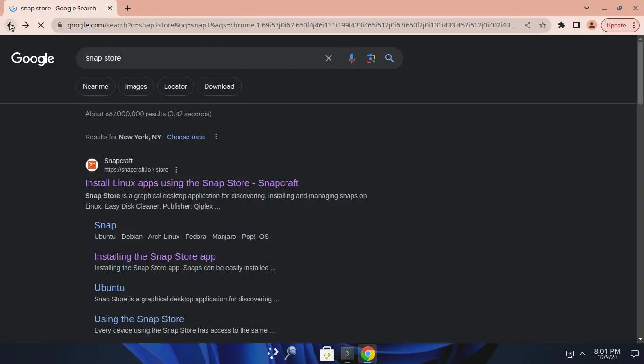Viewport: 644px width, 364px height.
Task: Click the Google logo
Action: pyautogui.click(x=33, y=58)
